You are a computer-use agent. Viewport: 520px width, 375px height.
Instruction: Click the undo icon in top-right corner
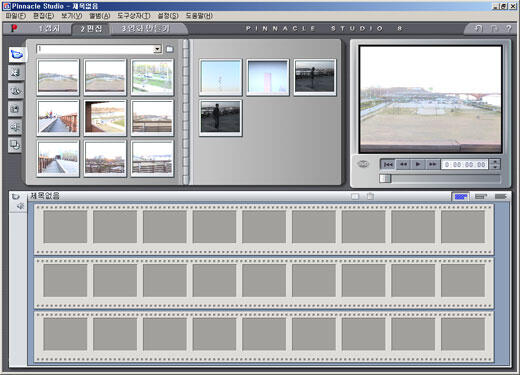[x=478, y=29]
